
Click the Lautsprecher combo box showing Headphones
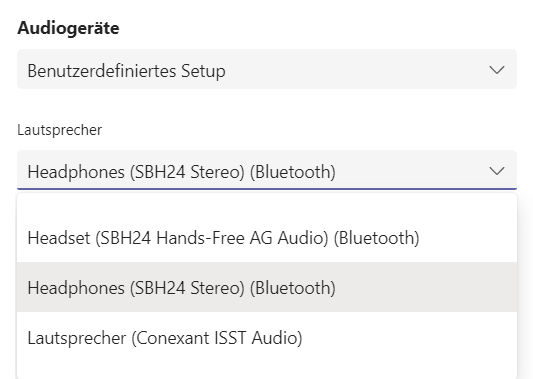coord(267,170)
